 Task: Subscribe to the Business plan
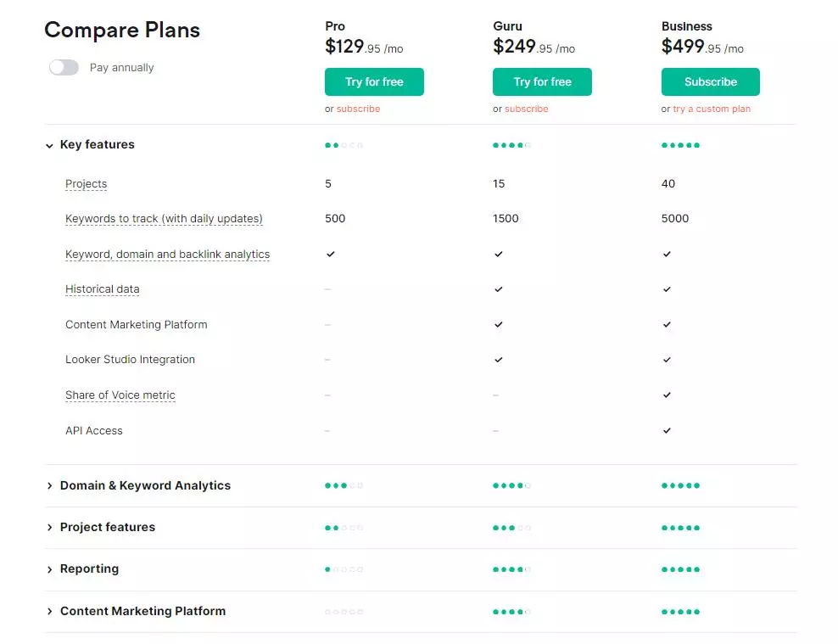pyautogui.click(x=710, y=81)
